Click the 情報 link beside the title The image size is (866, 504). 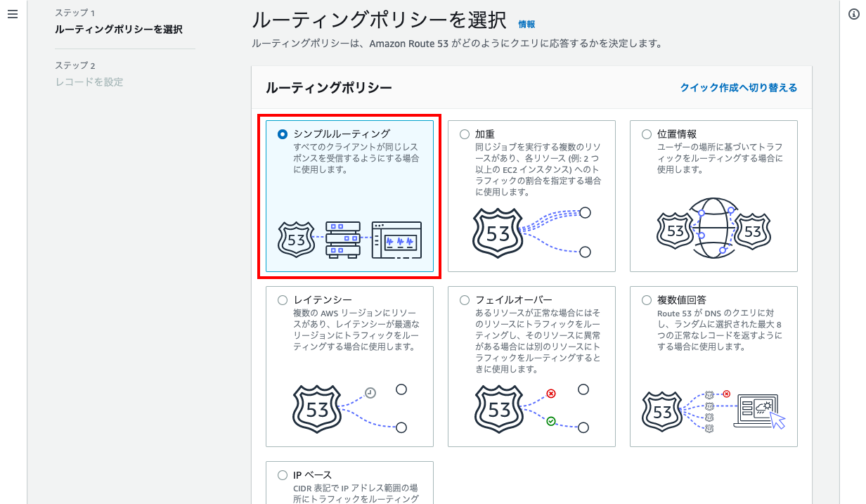click(x=526, y=24)
